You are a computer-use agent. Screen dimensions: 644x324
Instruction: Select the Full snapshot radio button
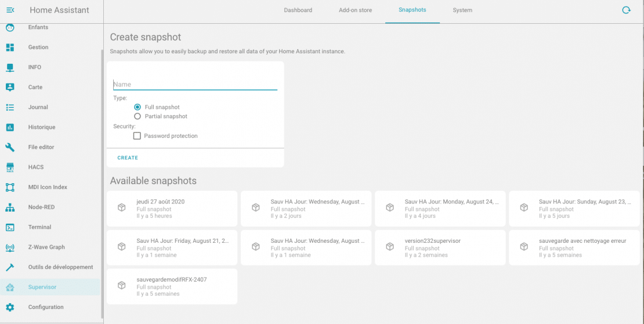pos(138,107)
